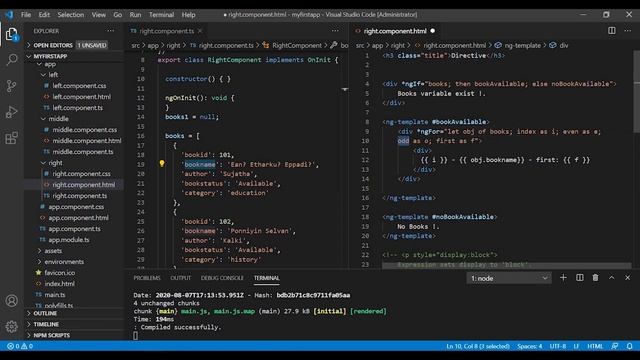Switch to the Problems panel tab
The width and height of the screenshot is (640, 360).
[x=147, y=278]
